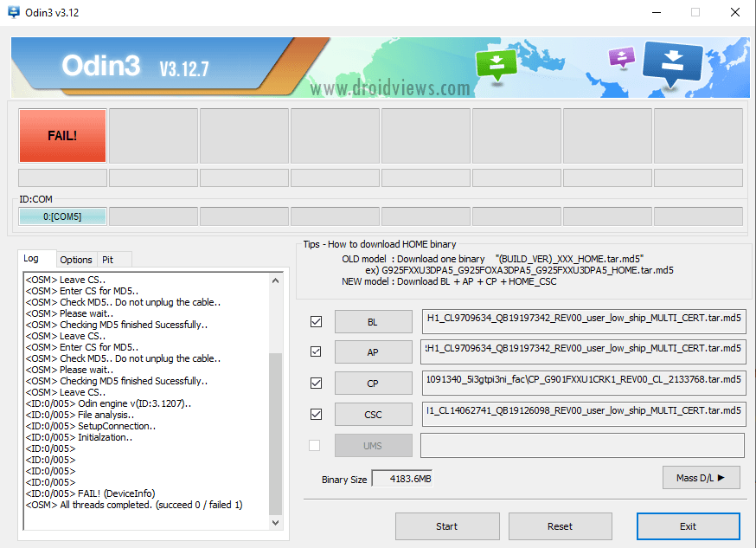Uncheck the BL file checkbox
756x548 pixels.
(x=317, y=321)
